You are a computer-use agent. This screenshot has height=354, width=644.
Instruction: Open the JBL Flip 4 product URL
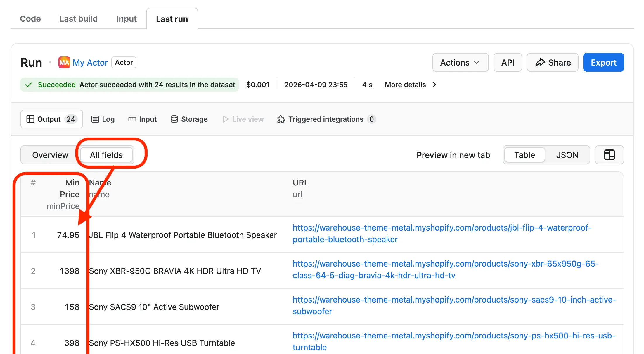point(442,233)
